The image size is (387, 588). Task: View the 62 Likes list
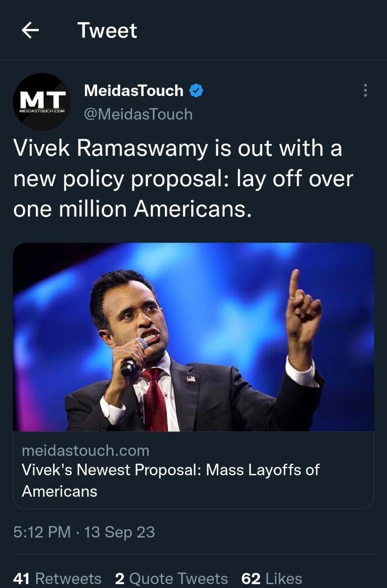272,579
